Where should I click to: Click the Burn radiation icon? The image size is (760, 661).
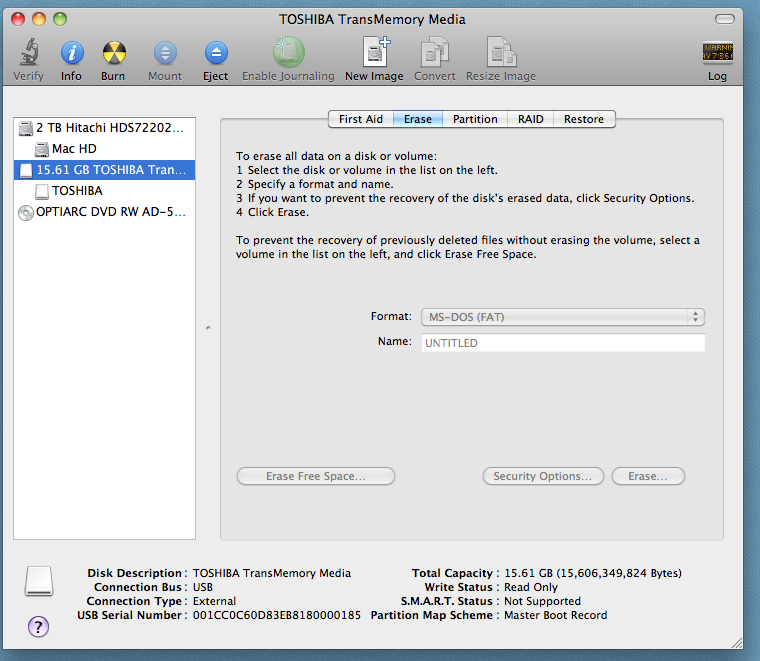(x=114, y=52)
